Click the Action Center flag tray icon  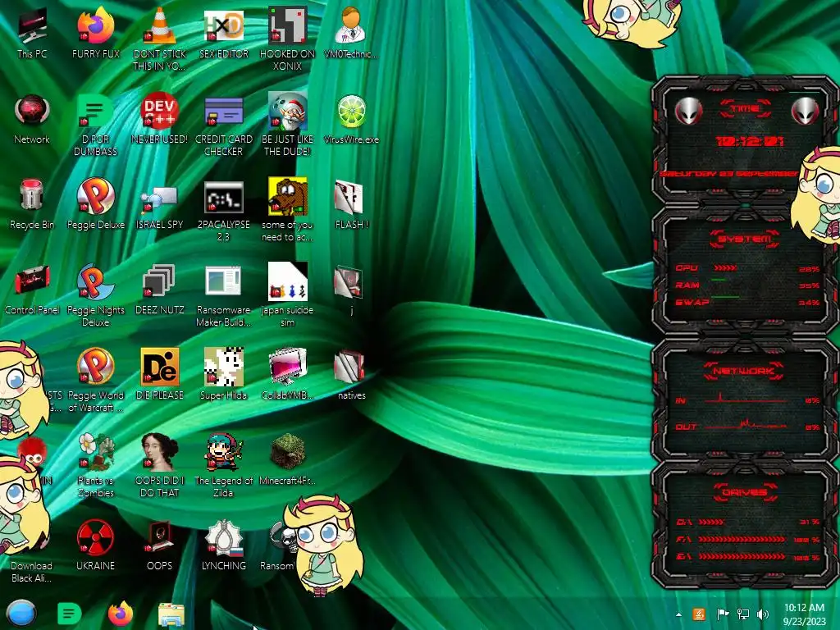[x=722, y=614]
